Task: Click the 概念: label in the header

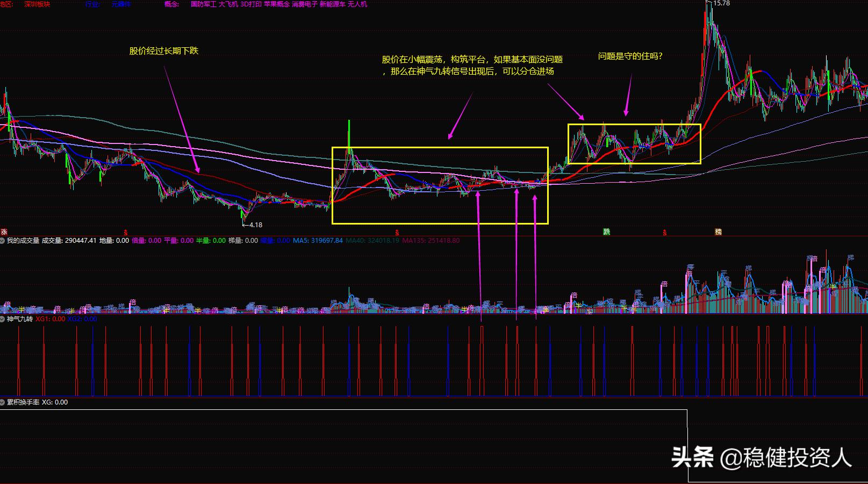Action: point(172,4)
